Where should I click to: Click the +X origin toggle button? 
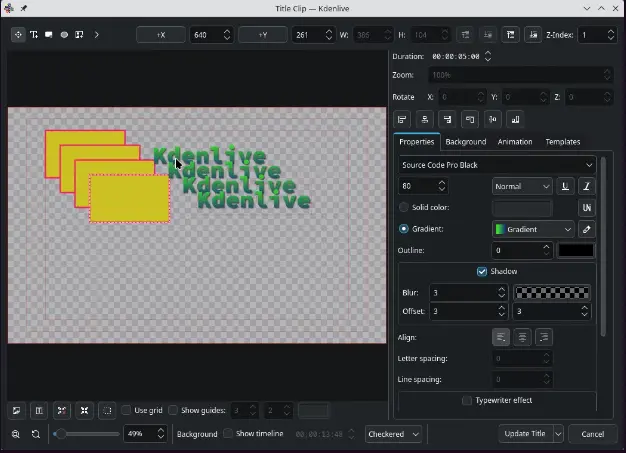point(161,35)
